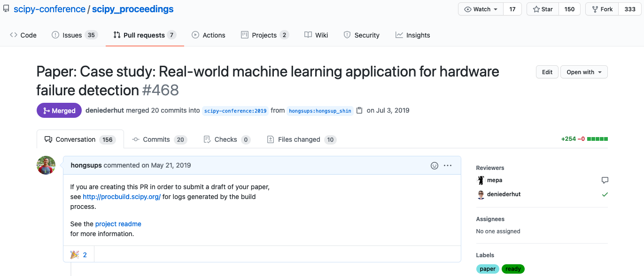The image size is (644, 276).
Task: View mepa's review comment icon
Action: (x=605, y=180)
